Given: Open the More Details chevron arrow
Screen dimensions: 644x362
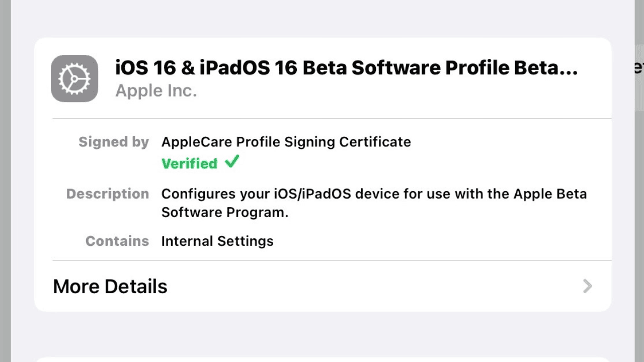Looking at the screenshot, I should tap(587, 287).
